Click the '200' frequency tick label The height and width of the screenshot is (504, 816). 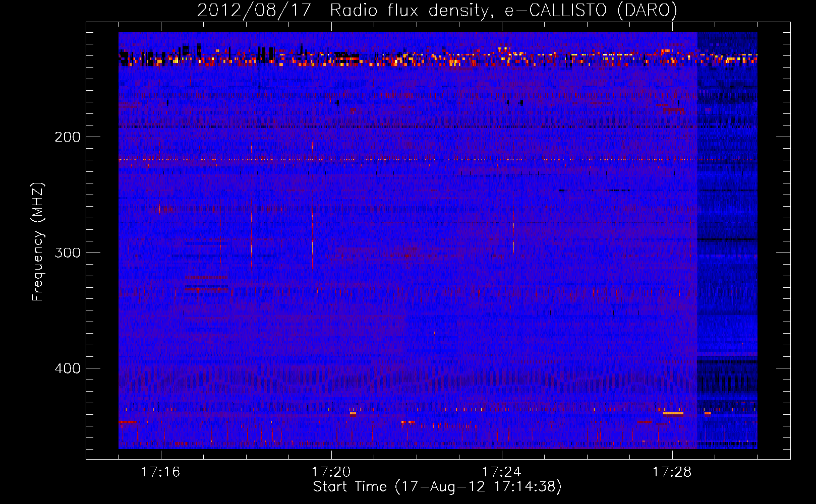(x=67, y=137)
